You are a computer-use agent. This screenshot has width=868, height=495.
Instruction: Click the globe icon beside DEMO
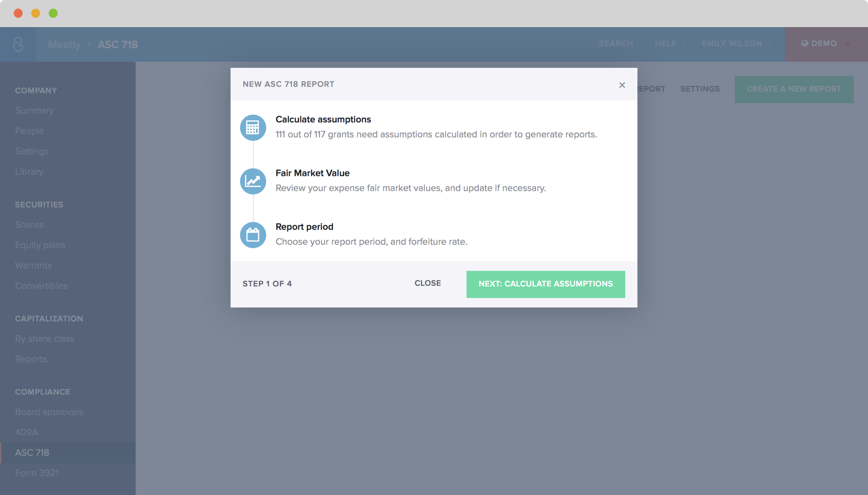point(804,43)
